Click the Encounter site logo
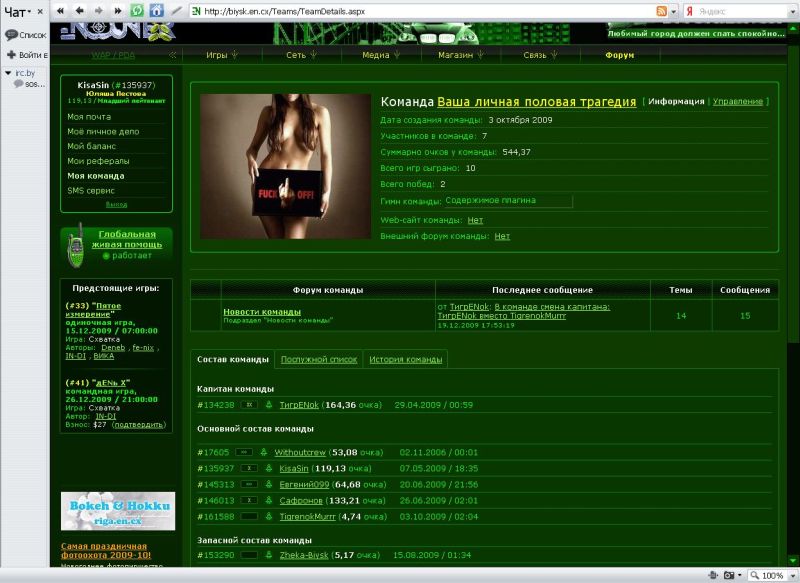The width and height of the screenshot is (800, 583). 118,32
